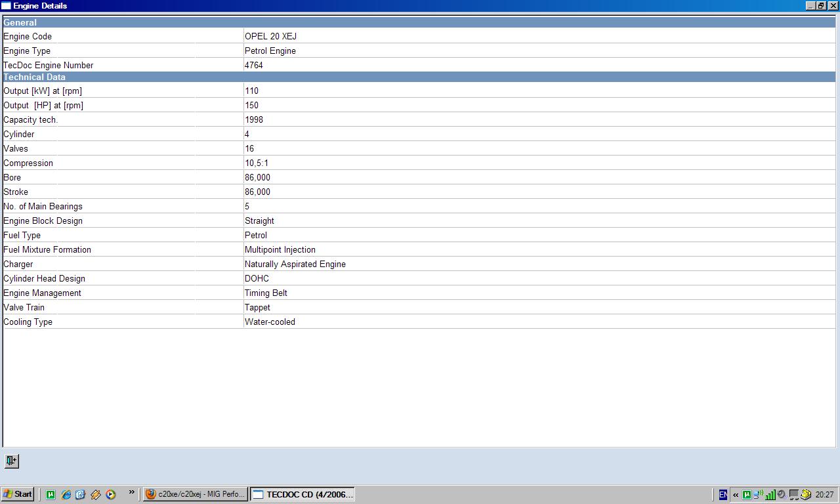Image resolution: width=840 pixels, height=504 pixels.
Task: Select the OPEL 20 XEJ engine code value
Action: tap(270, 37)
